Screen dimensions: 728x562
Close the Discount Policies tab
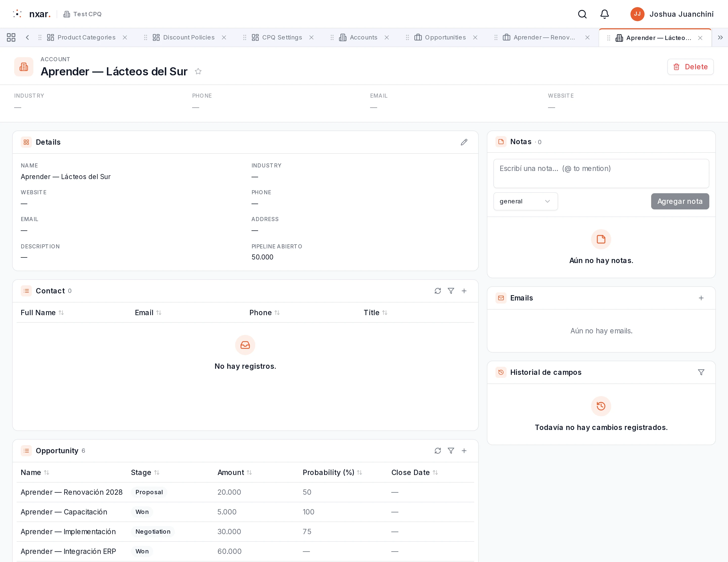224,37
